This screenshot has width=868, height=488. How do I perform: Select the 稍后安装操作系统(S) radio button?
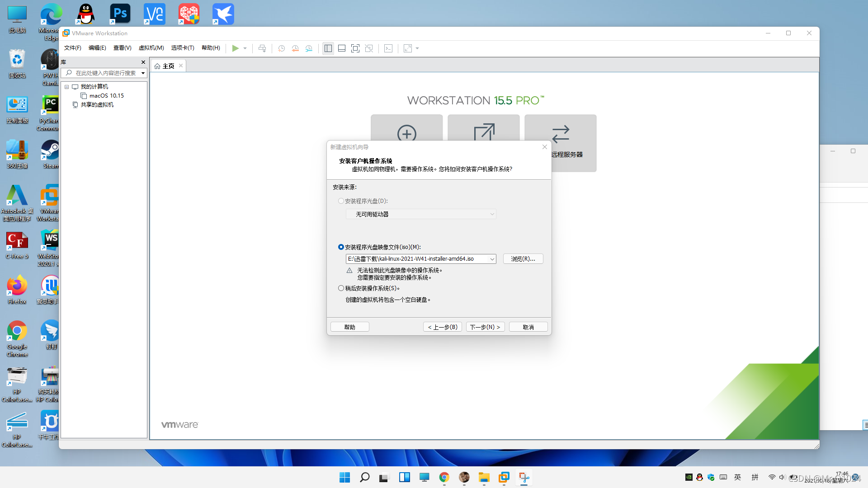[341, 288]
